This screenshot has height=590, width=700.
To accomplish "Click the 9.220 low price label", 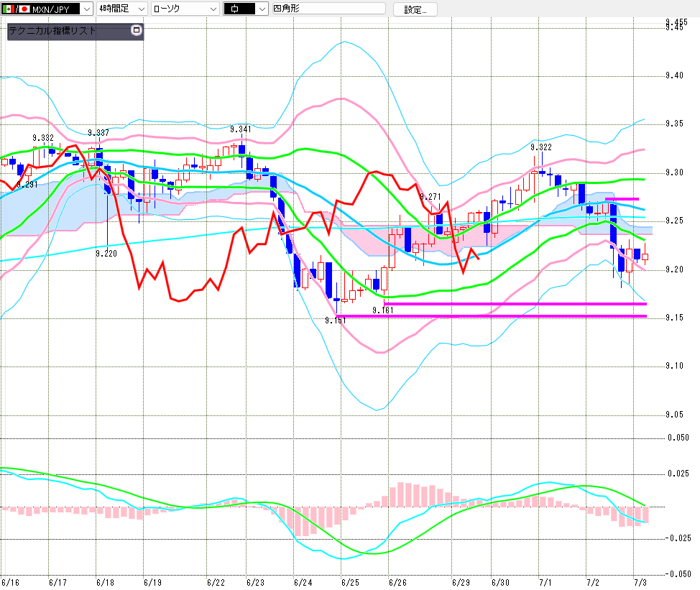I will 106,254.
